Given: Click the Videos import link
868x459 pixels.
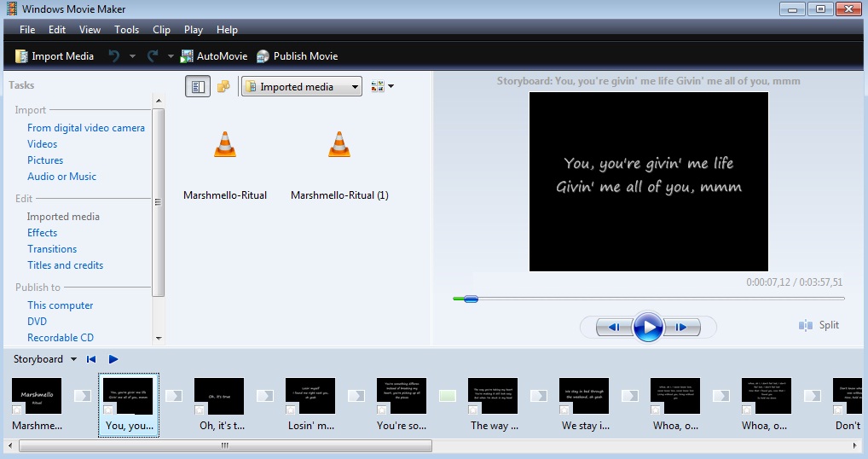Looking at the screenshot, I should click(42, 144).
